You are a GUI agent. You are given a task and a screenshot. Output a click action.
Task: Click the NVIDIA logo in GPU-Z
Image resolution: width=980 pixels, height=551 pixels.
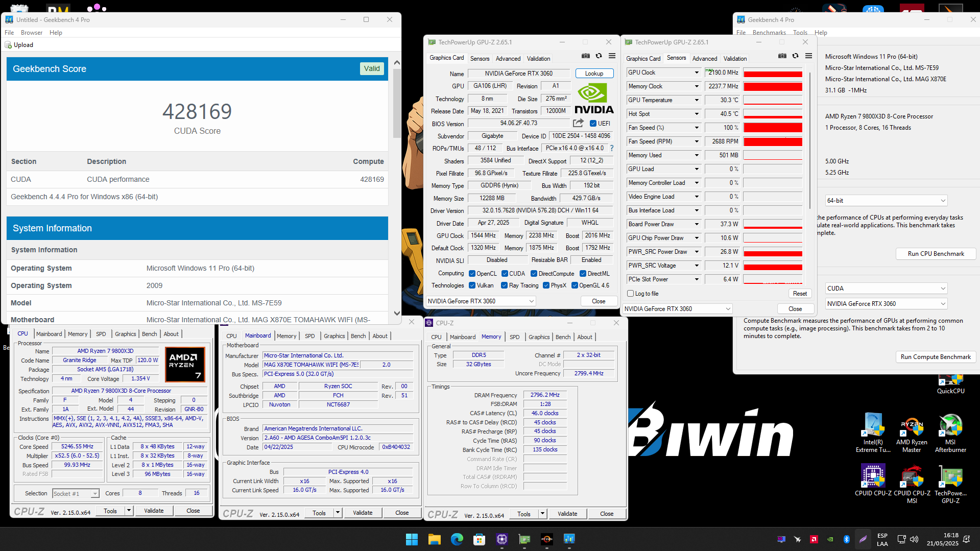(594, 99)
